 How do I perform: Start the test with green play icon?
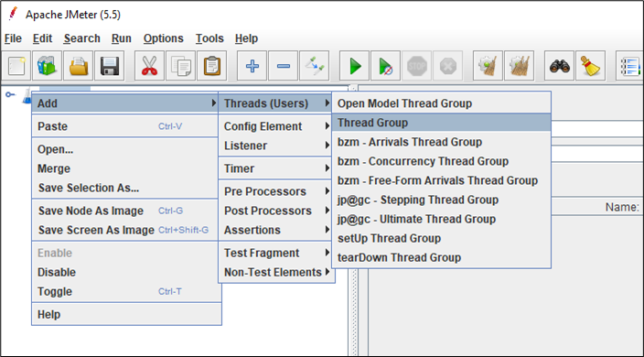click(354, 66)
